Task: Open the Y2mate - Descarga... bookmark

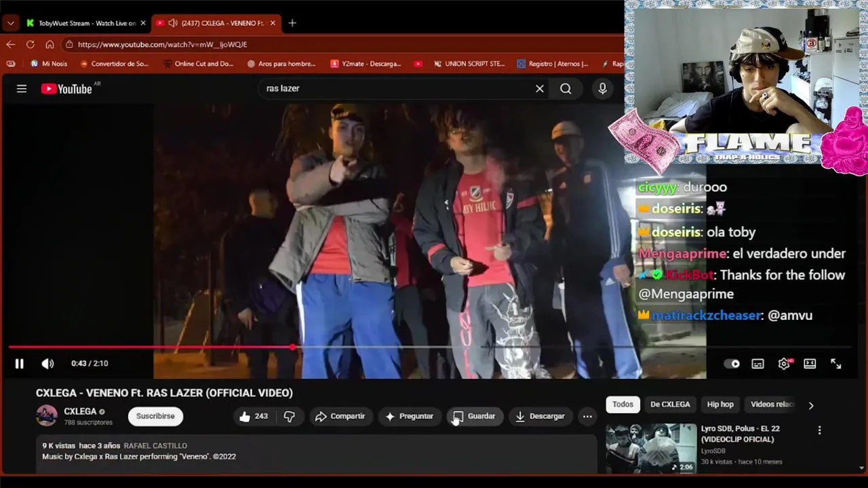Action: pyautogui.click(x=366, y=64)
